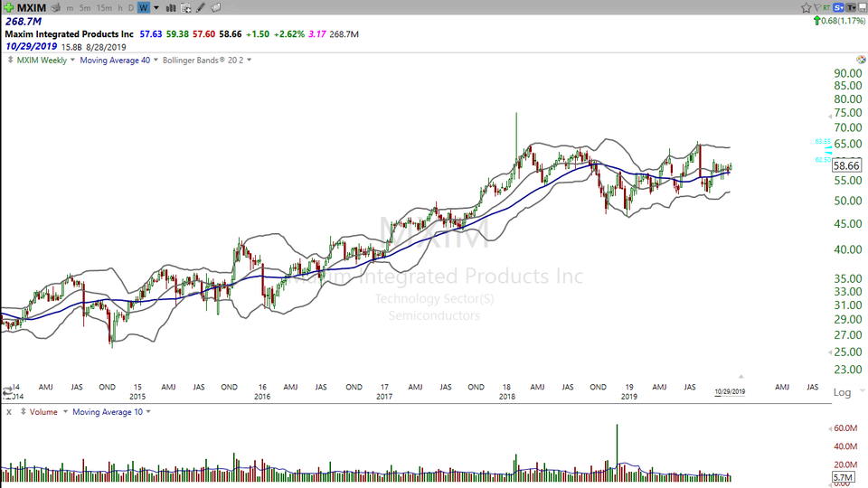
Task: Click the cyan 63.55 price marker
Action: pos(823,142)
